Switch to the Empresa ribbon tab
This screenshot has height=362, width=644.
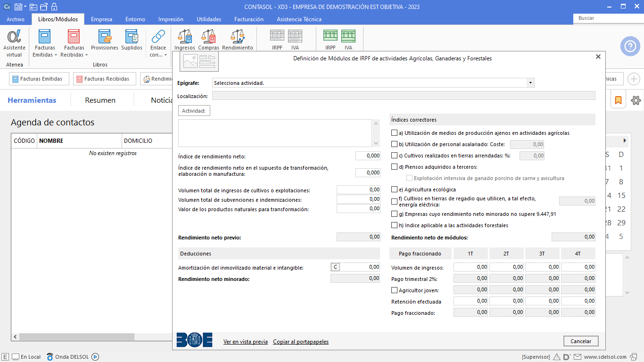(x=101, y=19)
